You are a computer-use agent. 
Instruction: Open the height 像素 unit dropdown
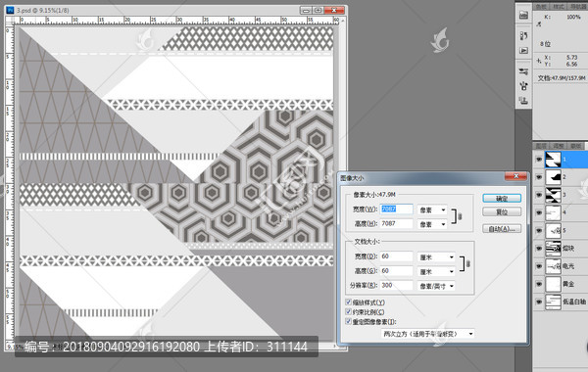pos(432,224)
